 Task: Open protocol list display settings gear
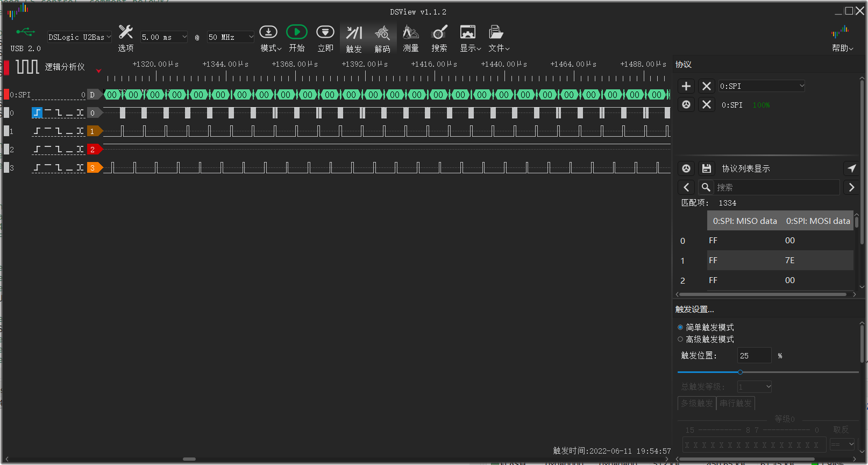(x=686, y=168)
